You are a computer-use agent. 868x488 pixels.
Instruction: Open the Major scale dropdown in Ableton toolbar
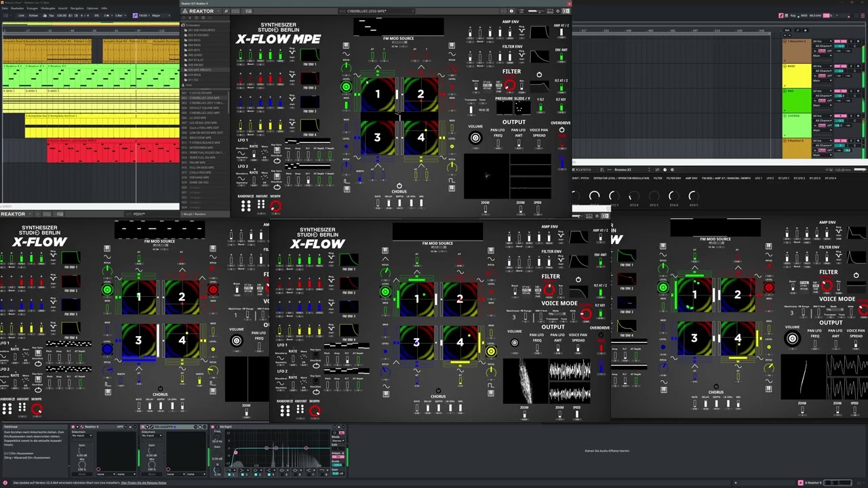click(161, 16)
